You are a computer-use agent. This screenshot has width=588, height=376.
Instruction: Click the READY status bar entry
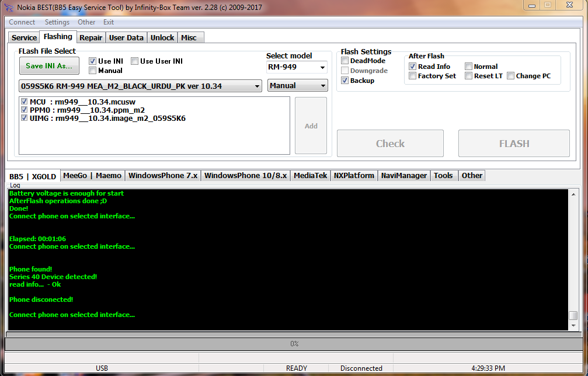(x=296, y=368)
